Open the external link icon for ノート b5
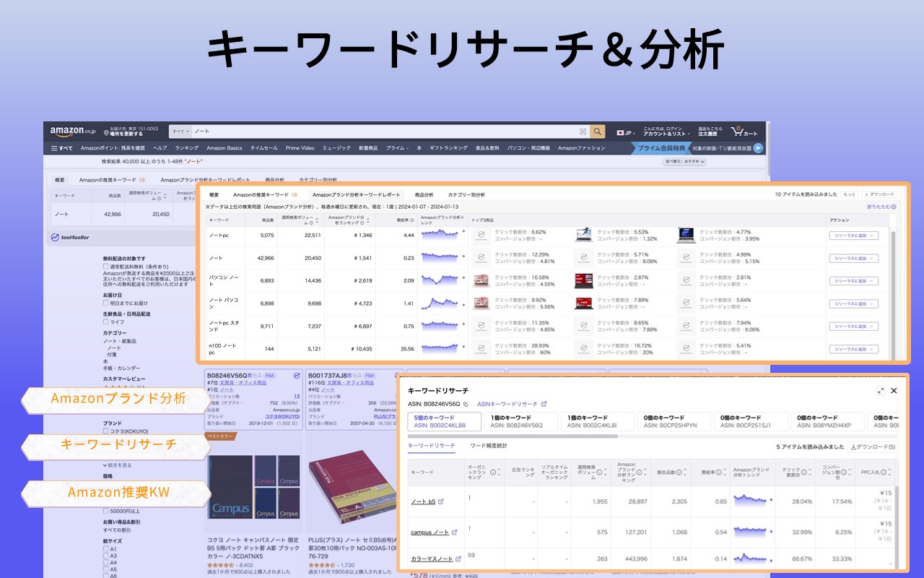The height and width of the screenshot is (578, 924). (x=441, y=501)
